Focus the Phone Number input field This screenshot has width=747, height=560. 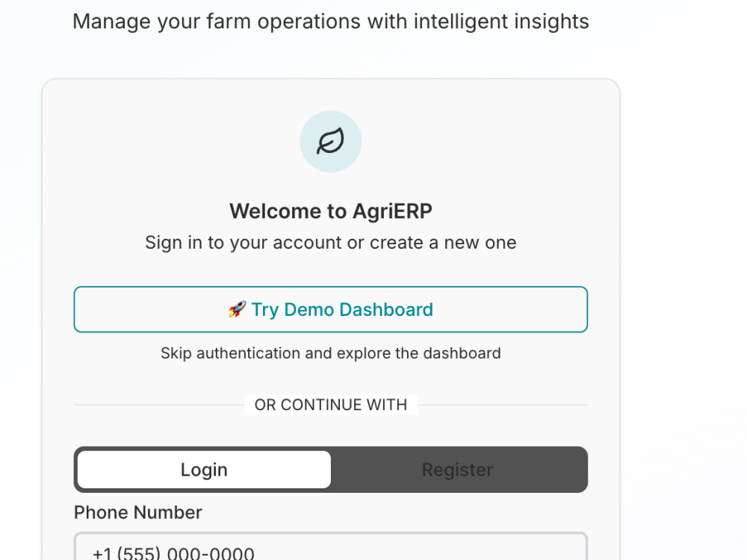point(331,547)
